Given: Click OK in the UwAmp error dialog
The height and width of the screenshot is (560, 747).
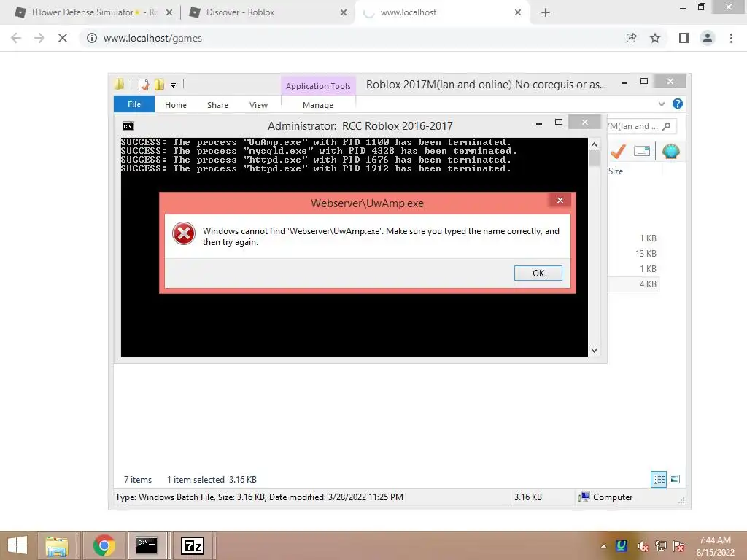Looking at the screenshot, I should [x=538, y=273].
